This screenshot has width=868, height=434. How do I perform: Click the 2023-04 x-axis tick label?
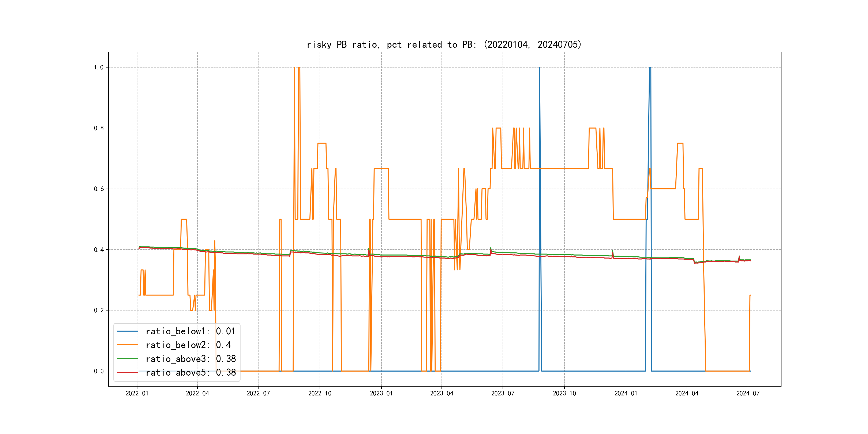(x=442, y=393)
